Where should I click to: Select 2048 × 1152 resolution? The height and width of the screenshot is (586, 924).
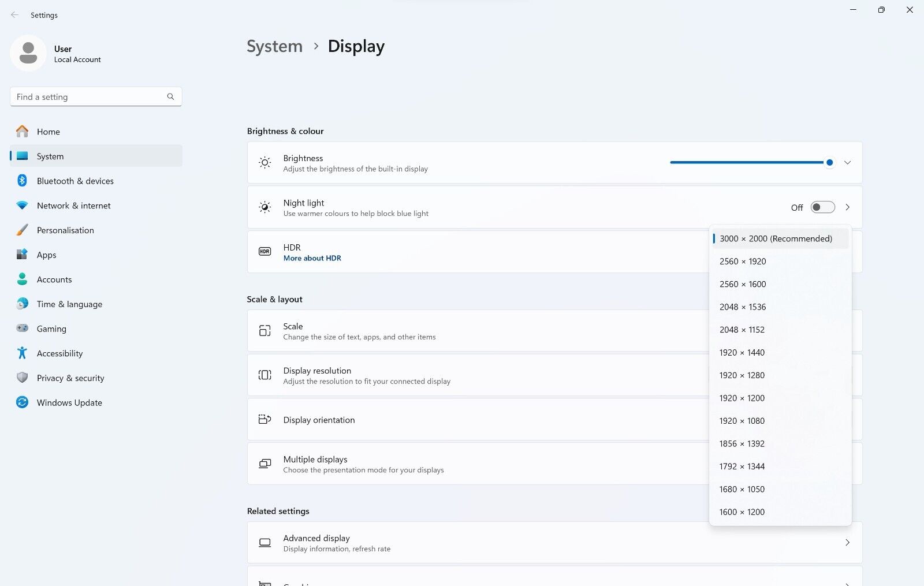click(780, 330)
